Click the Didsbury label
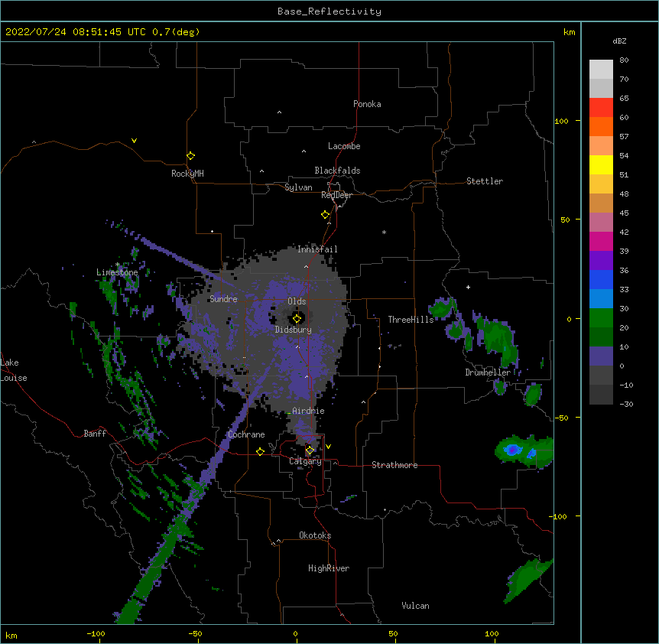The image size is (659, 644). point(294,330)
